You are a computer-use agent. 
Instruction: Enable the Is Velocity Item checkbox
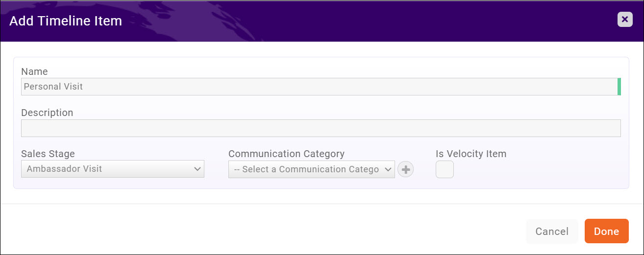(x=445, y=169)
